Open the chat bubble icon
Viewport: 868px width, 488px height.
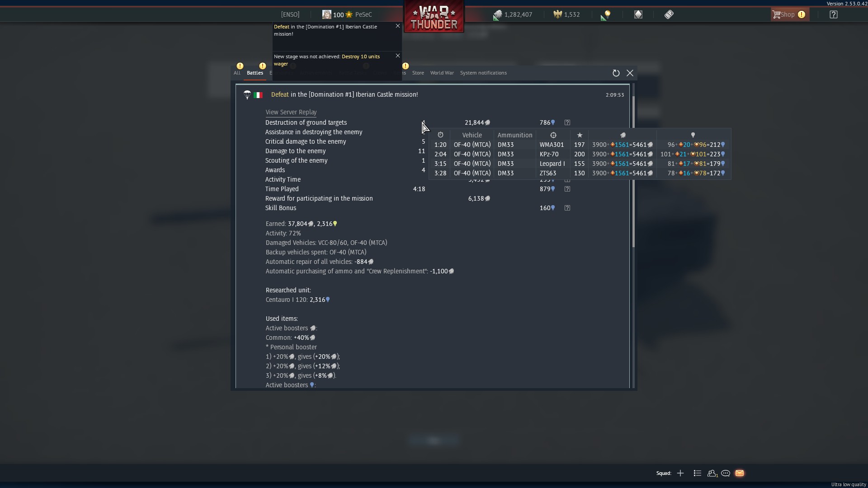726,473
